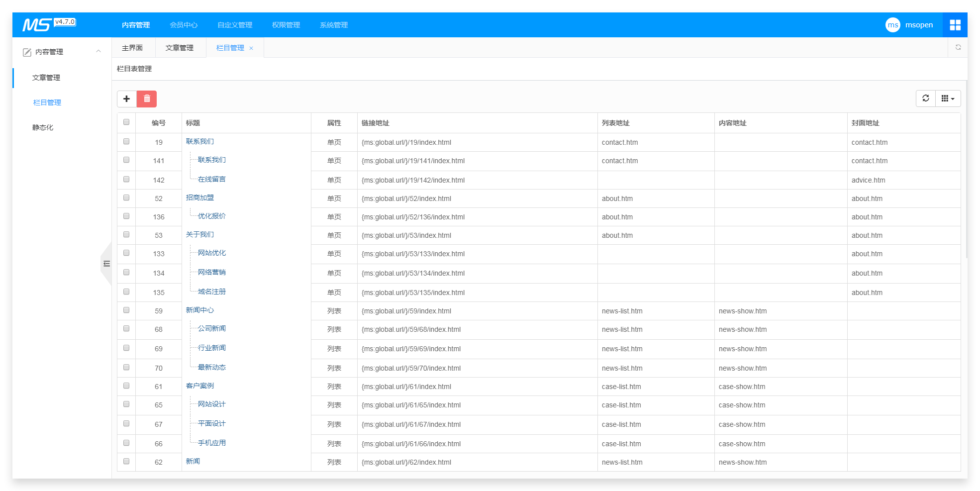Switch to 文章管理 tab

(x=180, y=48)
